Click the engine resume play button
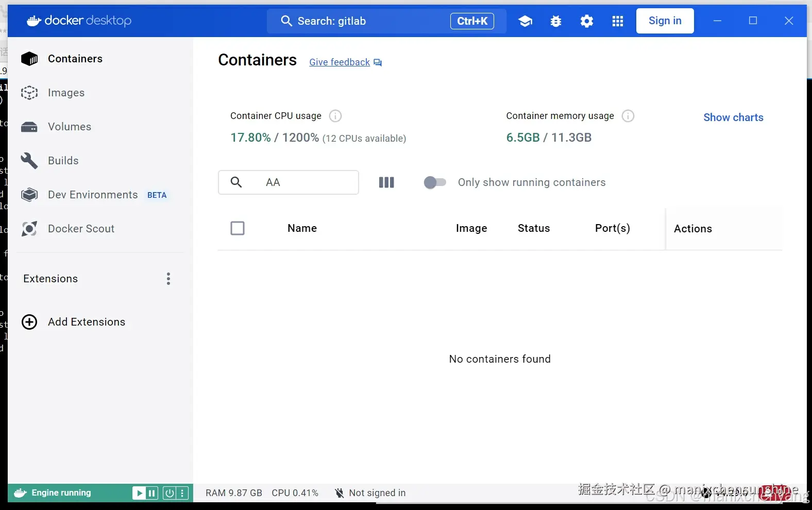 pyautogui.click(x=139, y=493)
